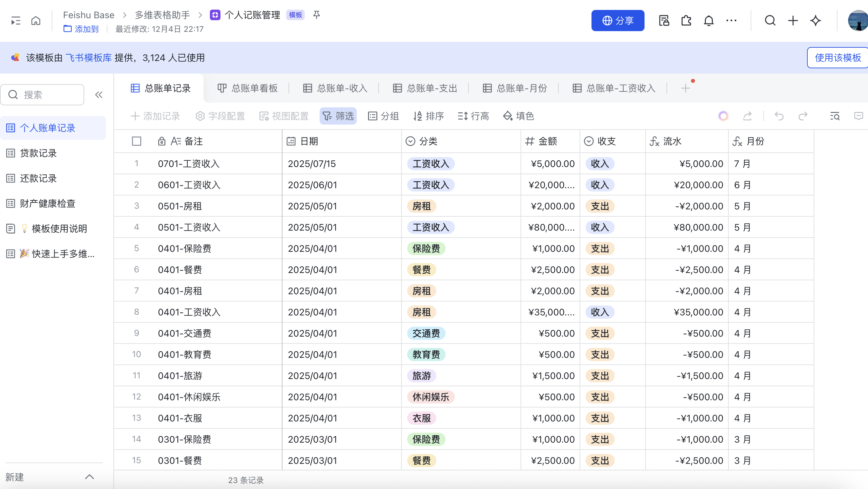This screenshot has height=489, width=868.
Task: Collapse the sidebar with double chevron
Action: click(x=99, y=95)
